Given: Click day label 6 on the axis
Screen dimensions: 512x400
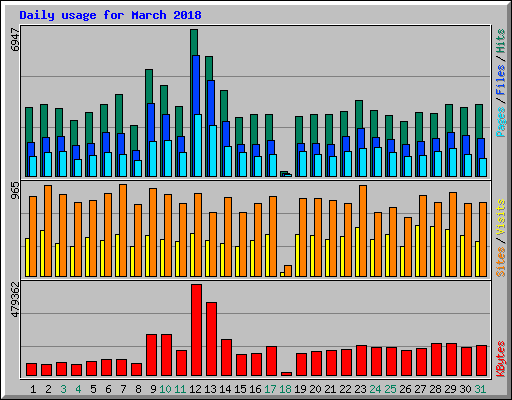Looking at the screenshot, I should pyautogui.click(x=108, y=389).
